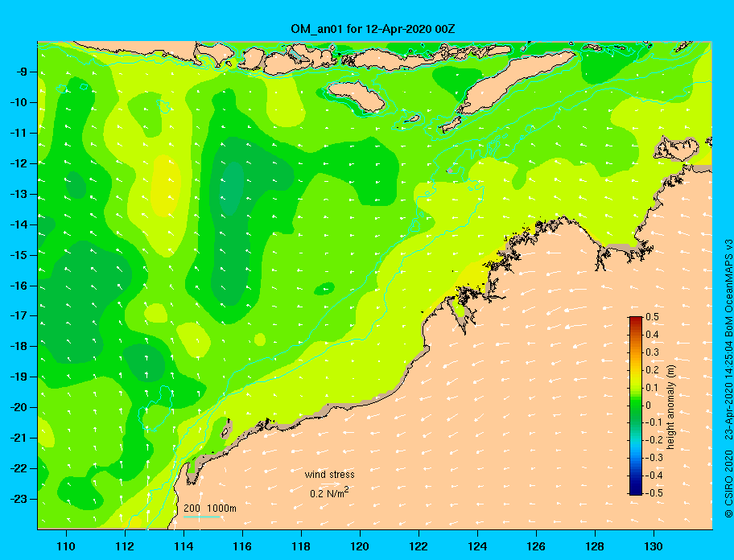
Task: Click the map title 'OM_an01 for 12-Apr-2020 00Z'
Action: 373,29
